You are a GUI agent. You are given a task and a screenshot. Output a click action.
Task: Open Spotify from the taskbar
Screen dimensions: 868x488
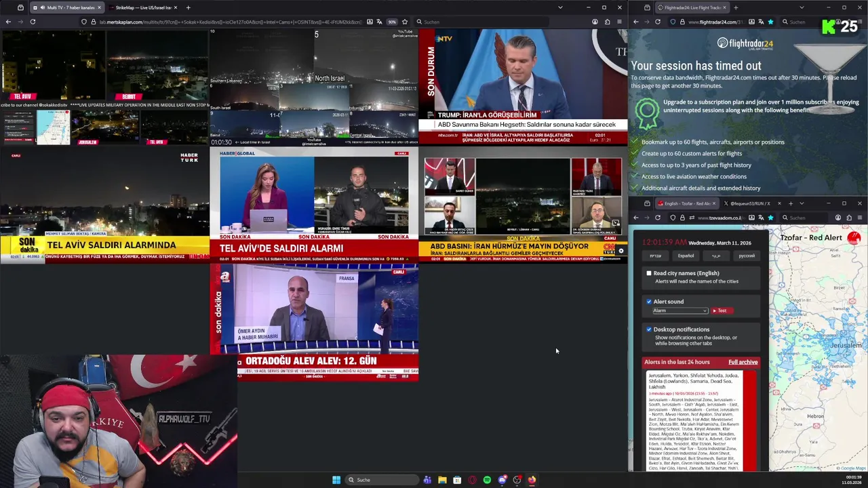click(x=487, y=480)
